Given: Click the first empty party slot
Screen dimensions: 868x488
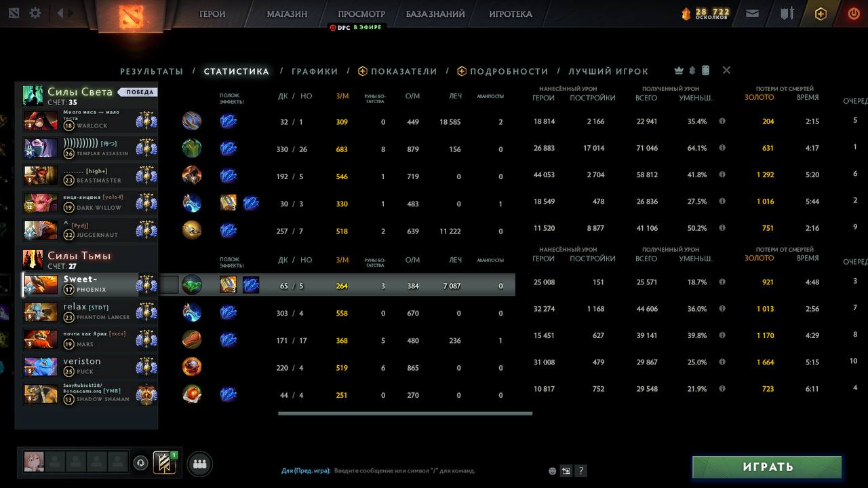Looking at the screenshot, I should click(x=55, y=462).
